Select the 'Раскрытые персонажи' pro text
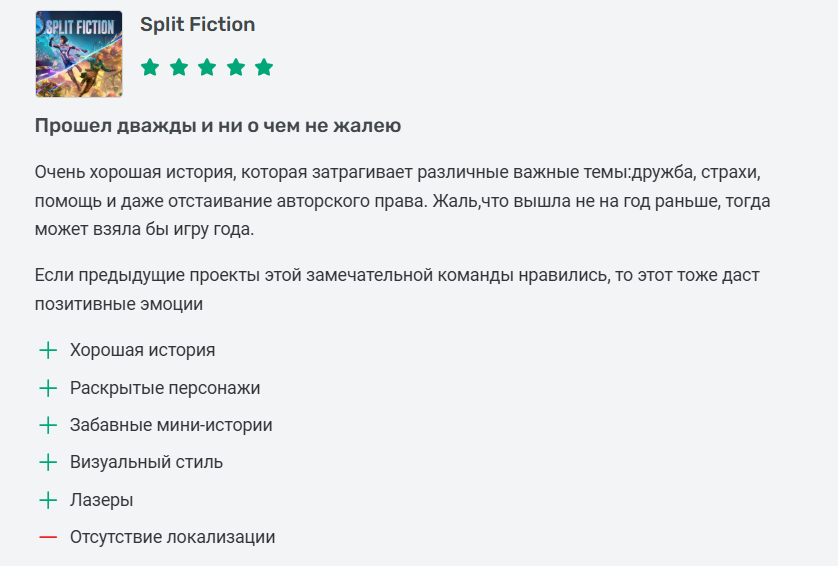838x566 pixels. pyautogui.click(x=165, y=388)
